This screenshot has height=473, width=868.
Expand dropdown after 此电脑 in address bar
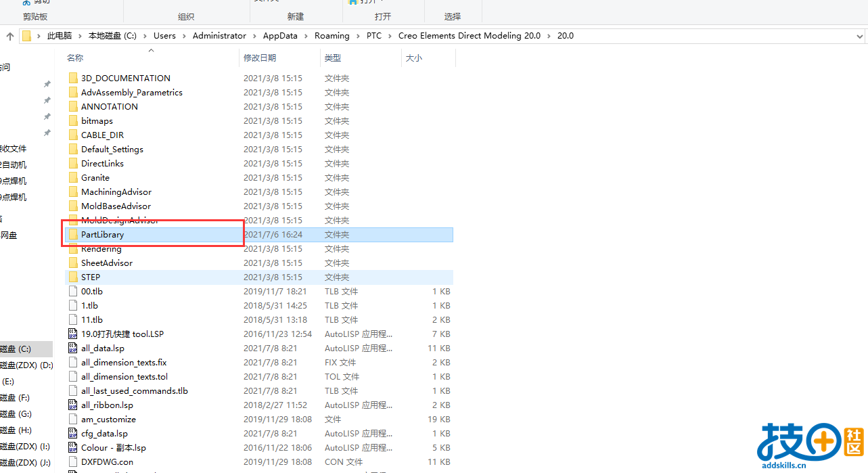coord(80,36)
